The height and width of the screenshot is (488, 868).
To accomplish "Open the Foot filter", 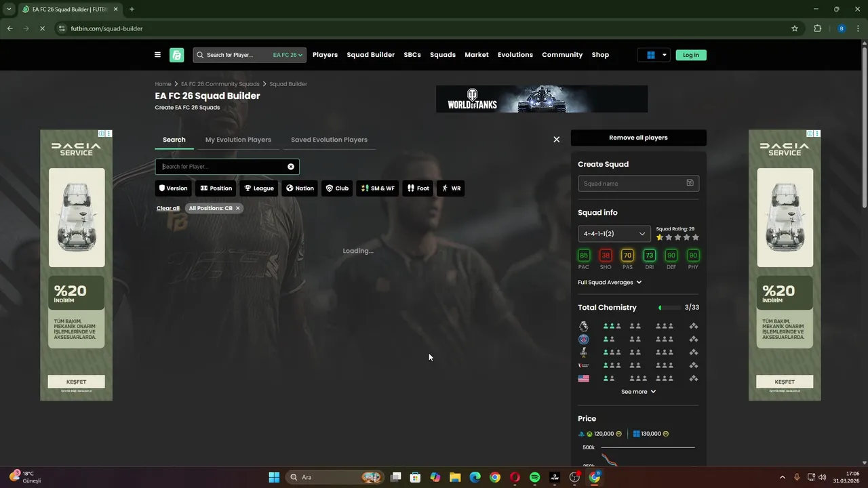I will (x=418, y=188).
